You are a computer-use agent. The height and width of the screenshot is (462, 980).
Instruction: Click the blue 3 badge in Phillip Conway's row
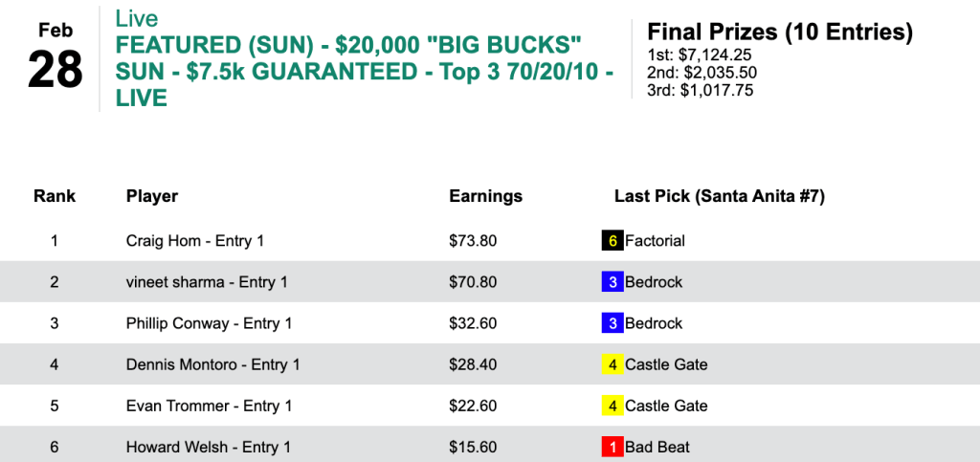[612, 323]
